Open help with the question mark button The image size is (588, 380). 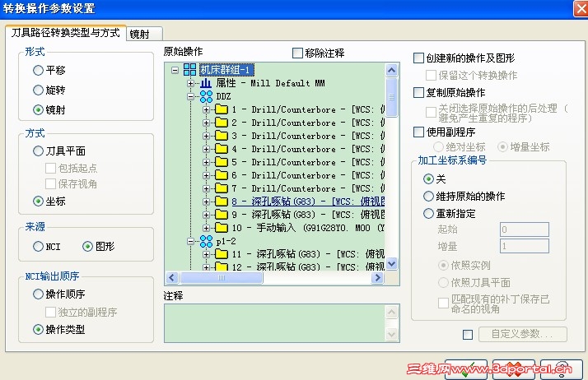click(x=562, y=369)
